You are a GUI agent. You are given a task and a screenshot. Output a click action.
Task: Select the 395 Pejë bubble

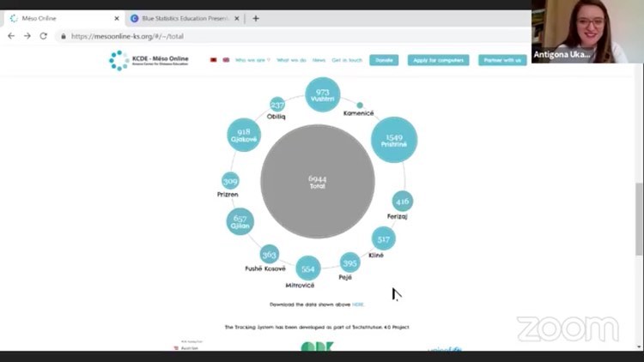pos(350,262)
